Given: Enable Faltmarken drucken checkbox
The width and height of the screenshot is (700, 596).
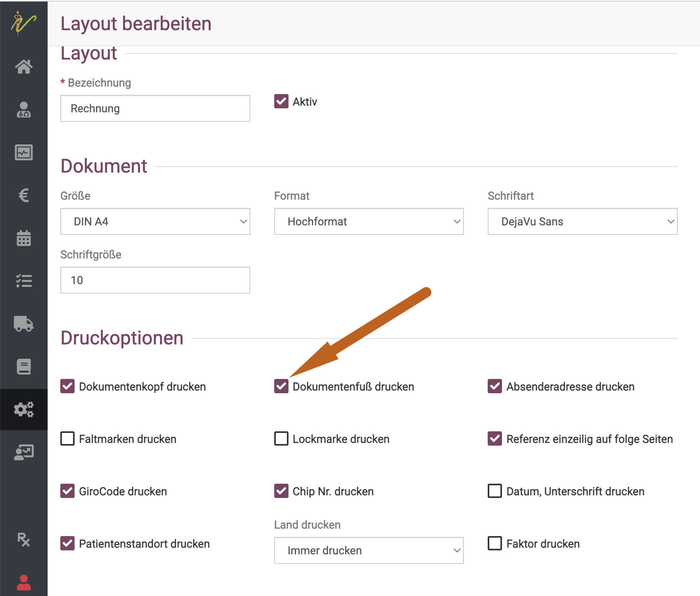Looking at the screenshot, I should (67, 438).
